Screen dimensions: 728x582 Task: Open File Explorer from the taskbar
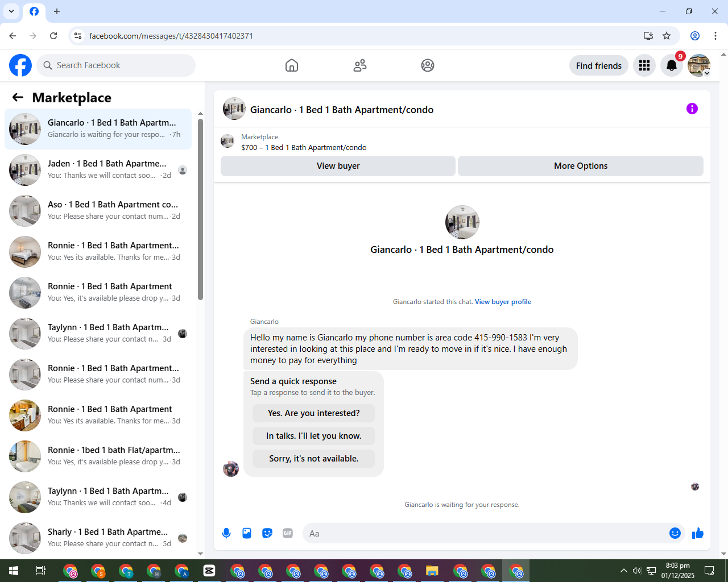click(432, 571)
